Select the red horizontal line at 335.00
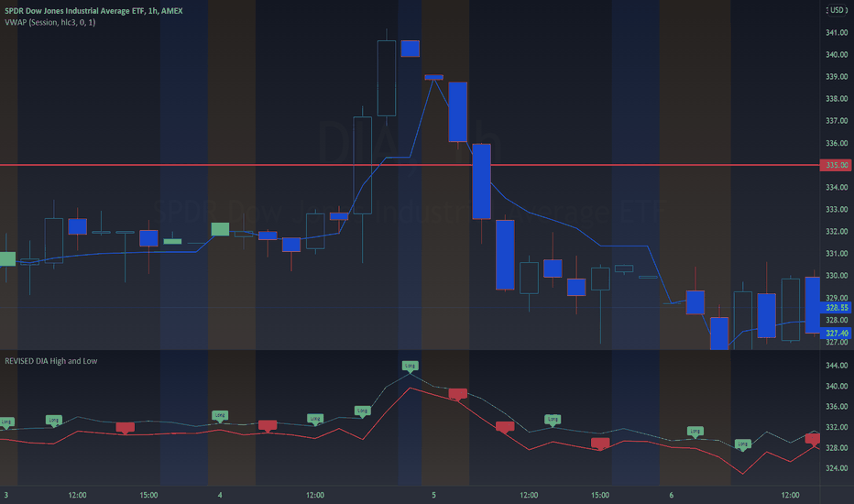 click(410, 165)
